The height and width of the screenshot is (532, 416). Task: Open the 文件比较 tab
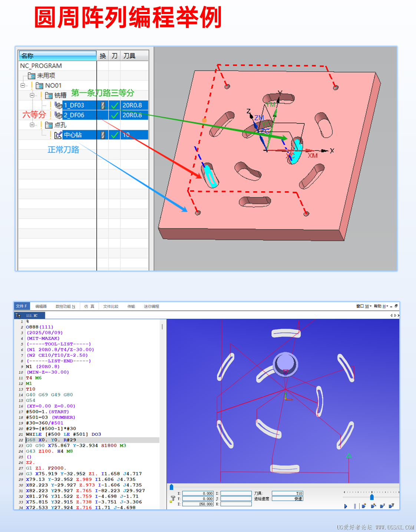pos(111,306)
